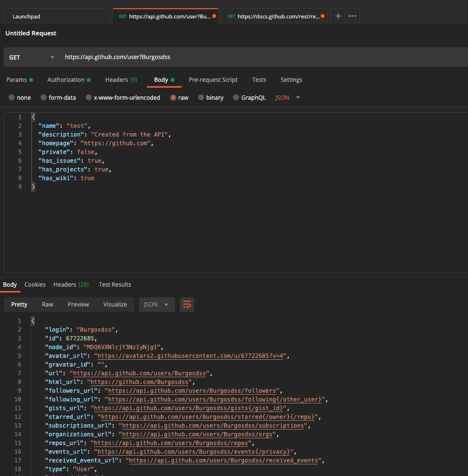Select the form-data body type radio
Screen dimensions: 468x476
click(x=44, y=97)
